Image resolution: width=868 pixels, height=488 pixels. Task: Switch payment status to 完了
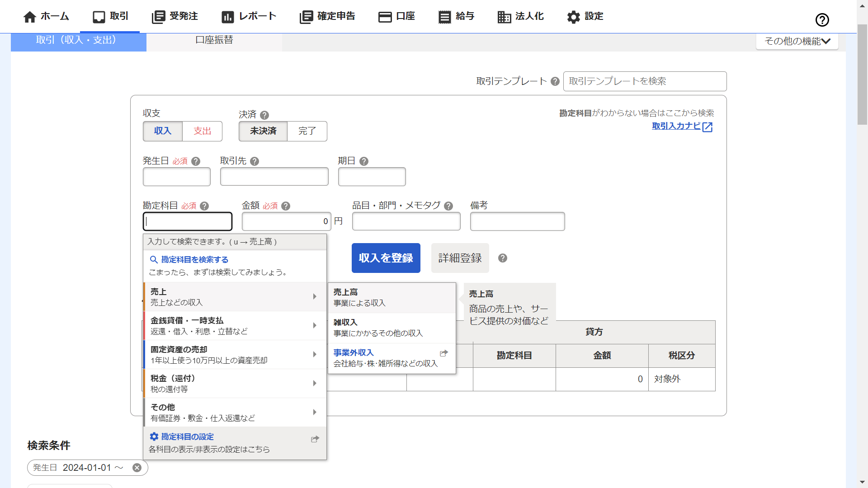[x=307, y=131]
